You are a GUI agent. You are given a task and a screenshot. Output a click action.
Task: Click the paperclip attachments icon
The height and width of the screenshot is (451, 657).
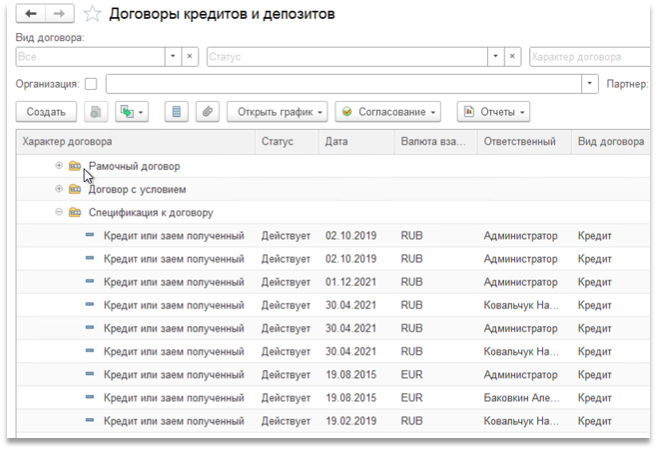coord(207,112)
